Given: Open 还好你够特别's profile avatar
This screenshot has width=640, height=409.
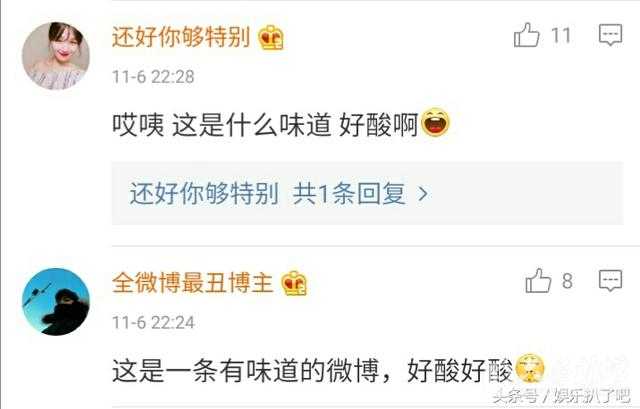Looking at the screenshot, I should pyautogui.click(x=56, y=56).
